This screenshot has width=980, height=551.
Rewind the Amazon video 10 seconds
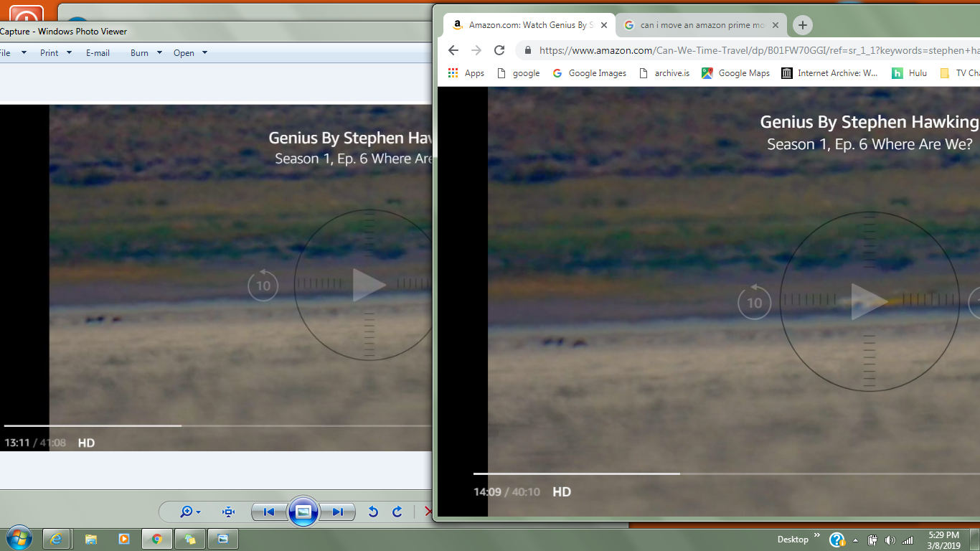pyautogui.click(x=754, y=303)
